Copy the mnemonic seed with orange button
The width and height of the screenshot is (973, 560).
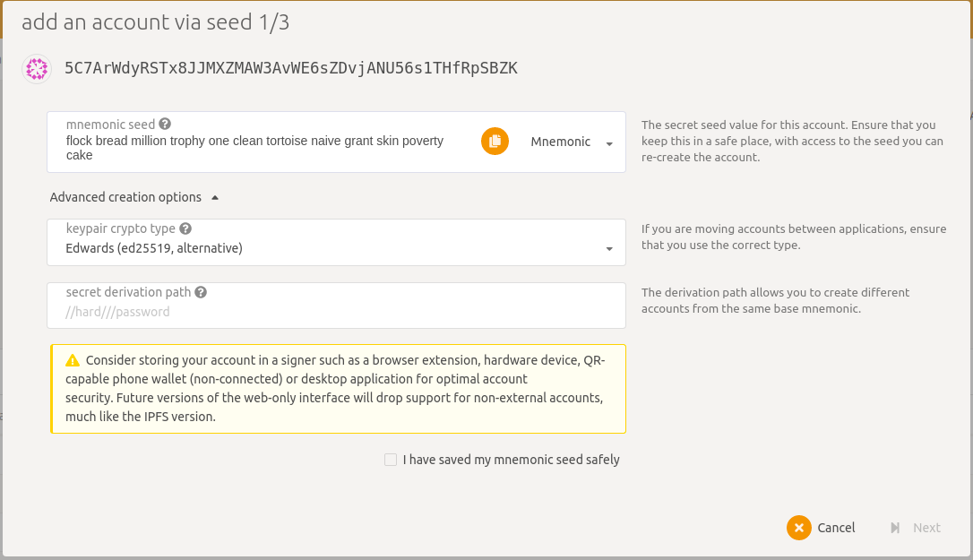(495, 142)
